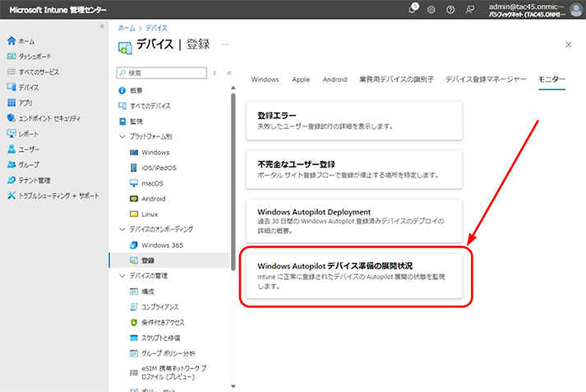
Task: Collapse the device menu pane chevron
Action: pyautogui.click(x=229, y=73)
